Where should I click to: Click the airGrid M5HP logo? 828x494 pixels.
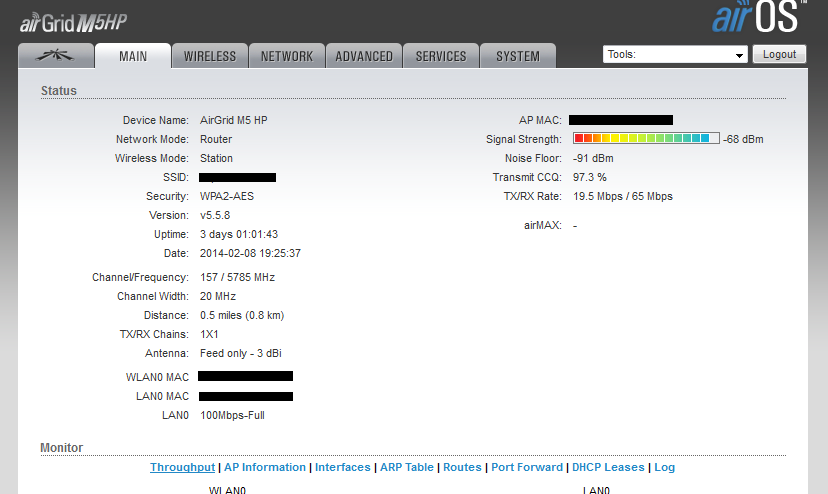[x=73, y=23]
